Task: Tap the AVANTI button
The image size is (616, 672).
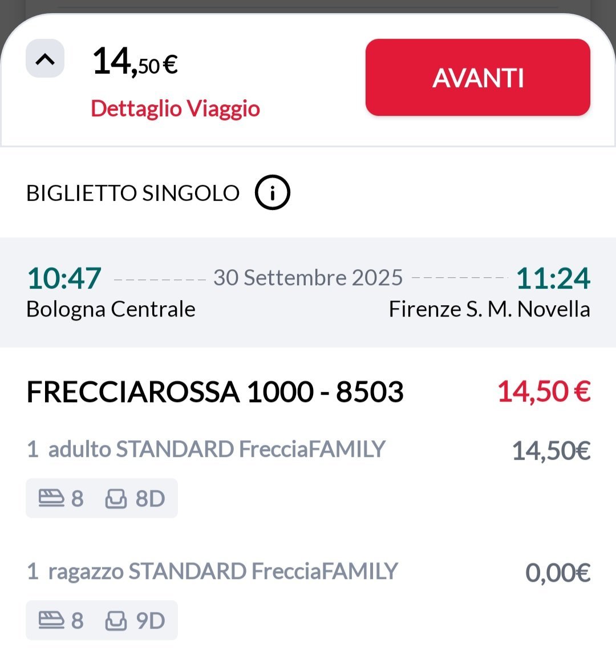Action: [x=477, y=78]
